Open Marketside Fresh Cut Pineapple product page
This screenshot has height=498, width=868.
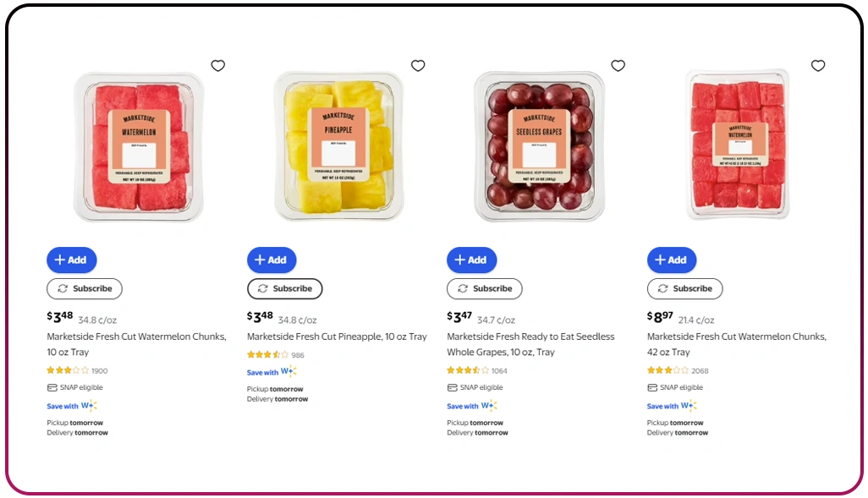pos(336,336)
